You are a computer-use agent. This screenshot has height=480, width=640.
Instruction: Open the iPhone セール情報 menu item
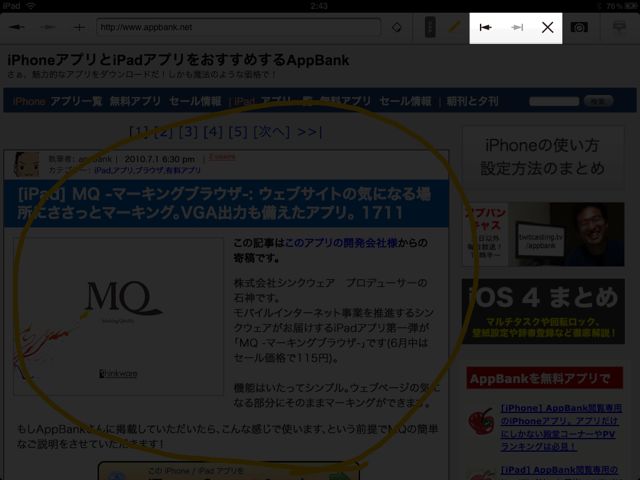(x=195, y=101)
